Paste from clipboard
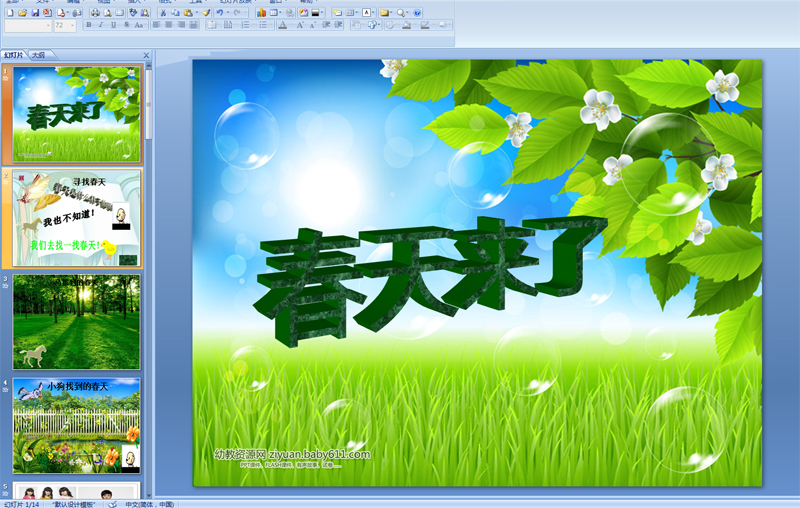 tap(188, 13)
